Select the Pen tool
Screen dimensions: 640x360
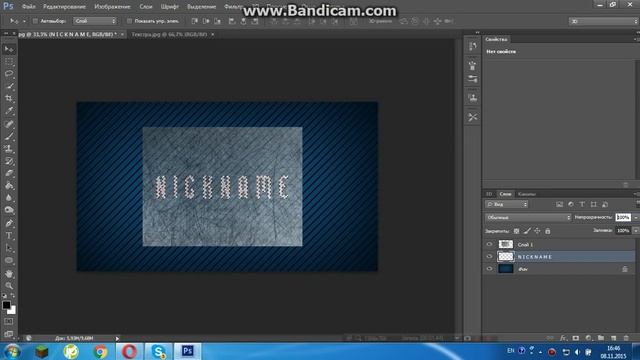pos(9,223)
